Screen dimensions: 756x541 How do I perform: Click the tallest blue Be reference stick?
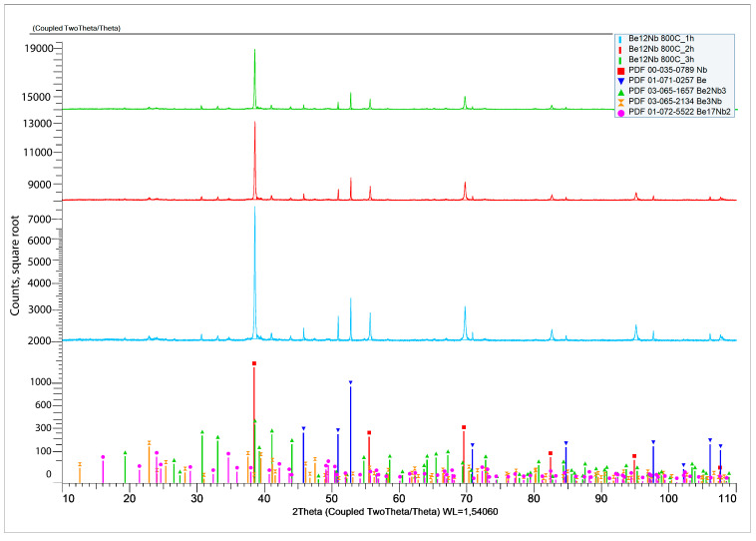(350, 432)
